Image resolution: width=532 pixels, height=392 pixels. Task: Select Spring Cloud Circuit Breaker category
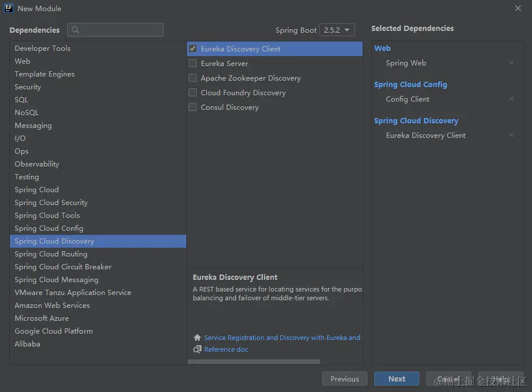pyautogui.click(x=98, y=267)
